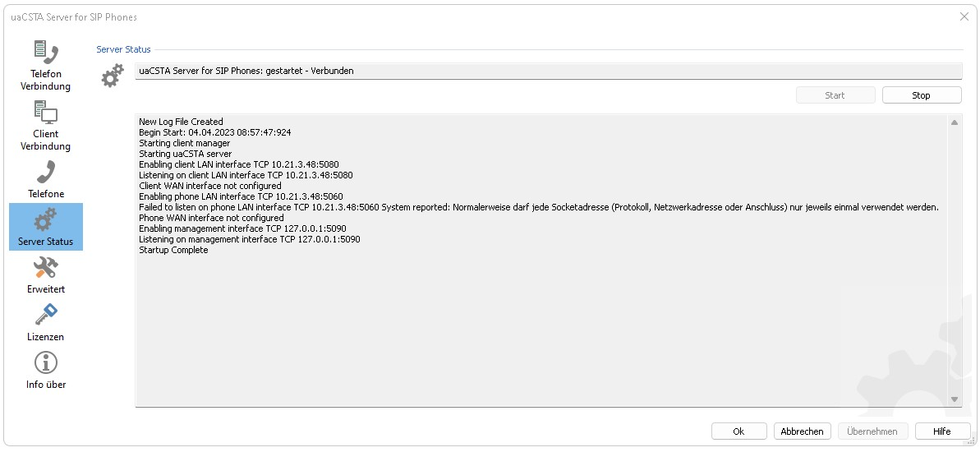Viewport: 980px width, 452px height.
Task: Select the Server Status gears icon
Action: (46, 220)
